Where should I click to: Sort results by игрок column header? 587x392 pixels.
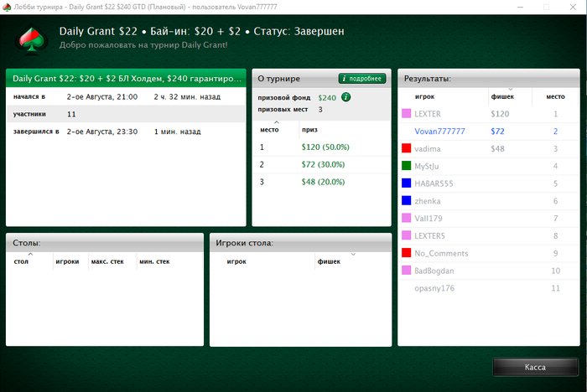[444, 96]
